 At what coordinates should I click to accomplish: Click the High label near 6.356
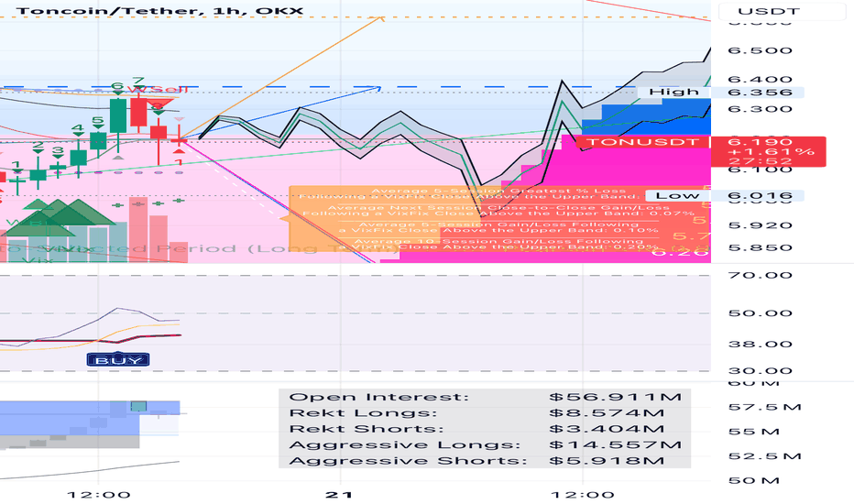[673, 92]
